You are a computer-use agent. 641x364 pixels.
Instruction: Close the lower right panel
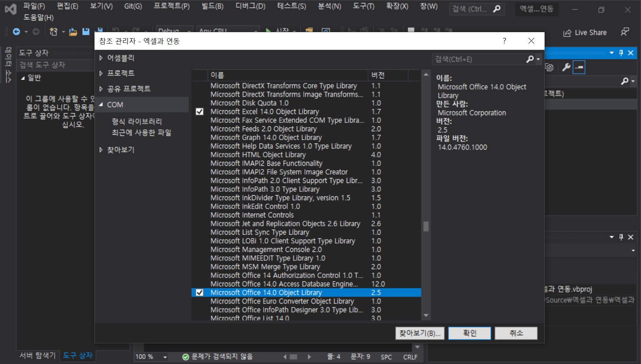631,237
